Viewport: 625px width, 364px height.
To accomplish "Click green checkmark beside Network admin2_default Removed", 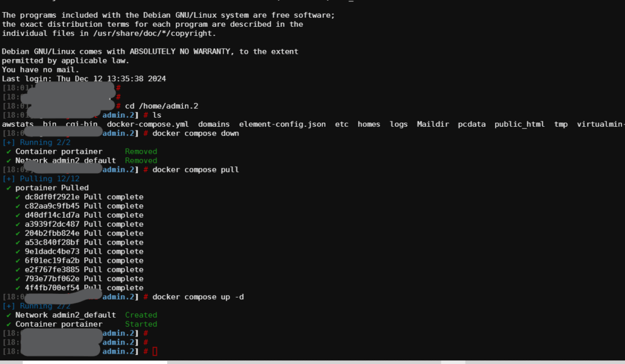I will coord(9,160).
